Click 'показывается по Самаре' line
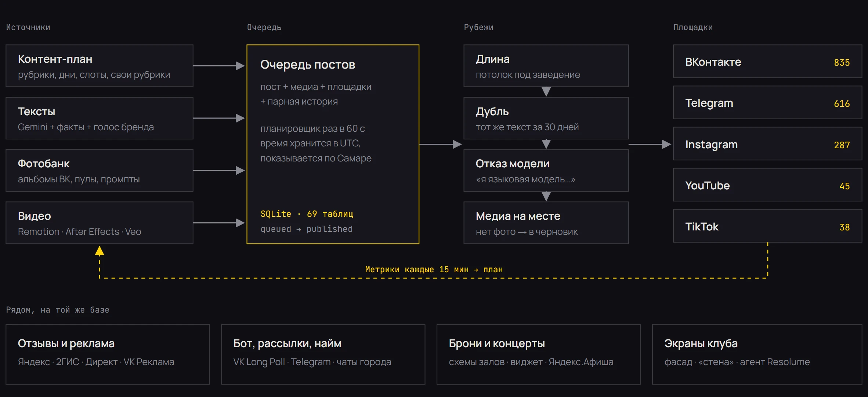Viewport: 868px width, 397px height. 316,158
